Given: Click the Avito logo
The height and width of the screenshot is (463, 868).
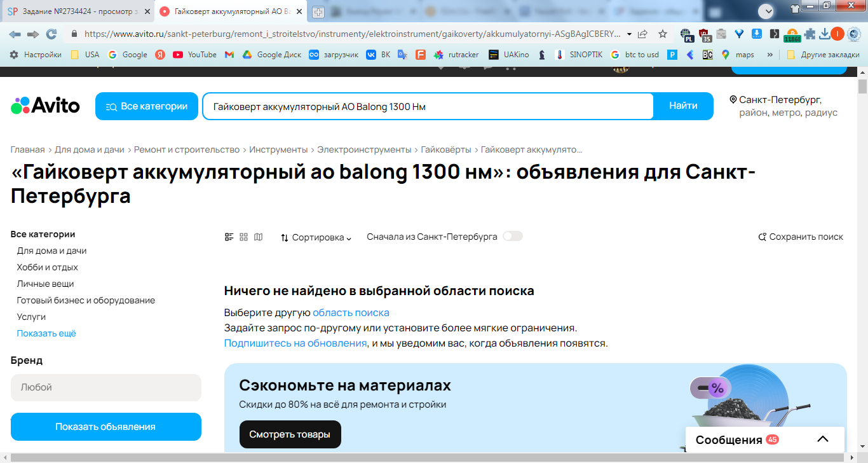Looking at the screenshot, I should (x=45, y=106).
